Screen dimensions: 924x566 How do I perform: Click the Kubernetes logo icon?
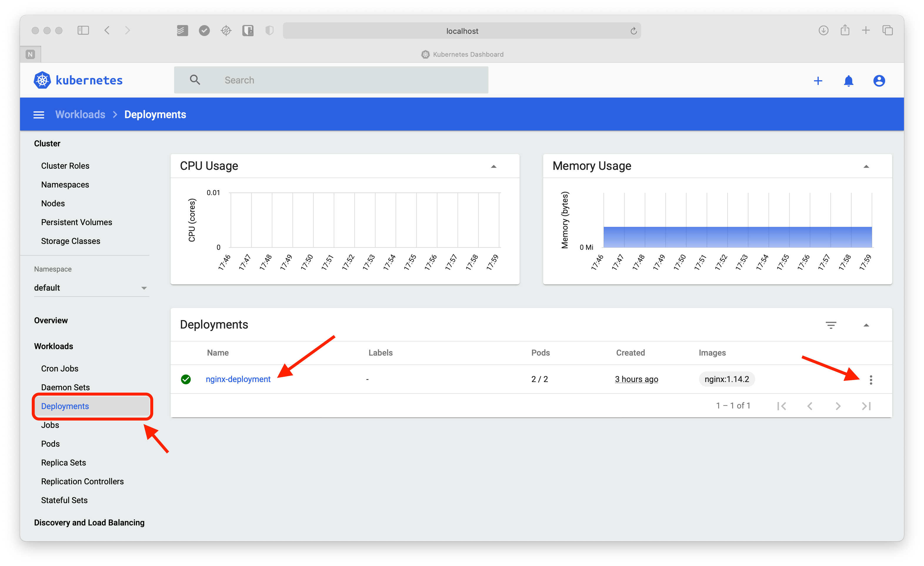[42, 80]
